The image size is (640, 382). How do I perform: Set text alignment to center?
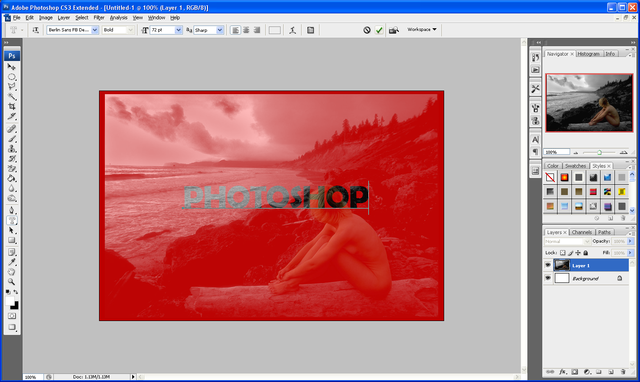246,30
